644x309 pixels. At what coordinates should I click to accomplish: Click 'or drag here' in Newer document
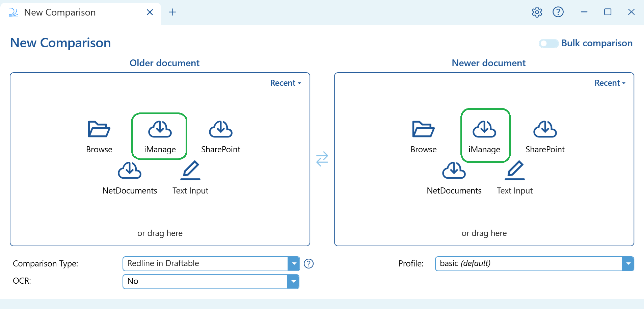click(484, 233)
